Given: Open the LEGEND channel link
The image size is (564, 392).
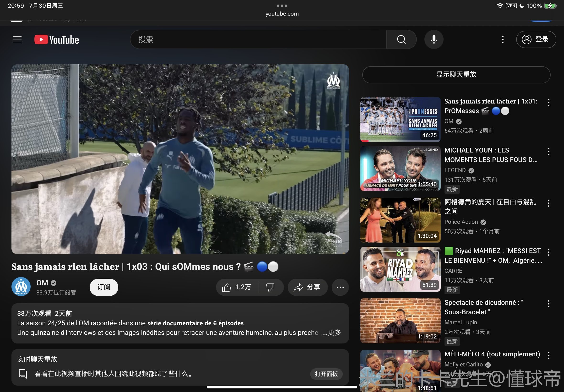Looking at the screenshot, I should point(455,170).
